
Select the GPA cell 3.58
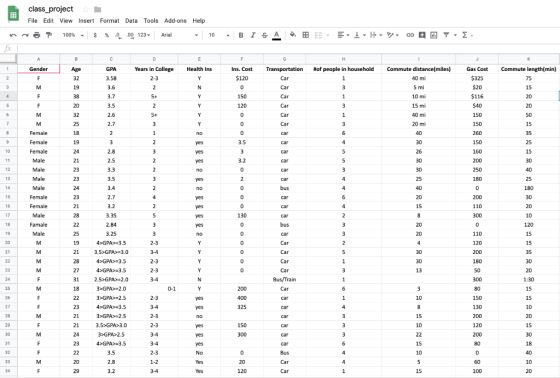[x=111, y=78]
